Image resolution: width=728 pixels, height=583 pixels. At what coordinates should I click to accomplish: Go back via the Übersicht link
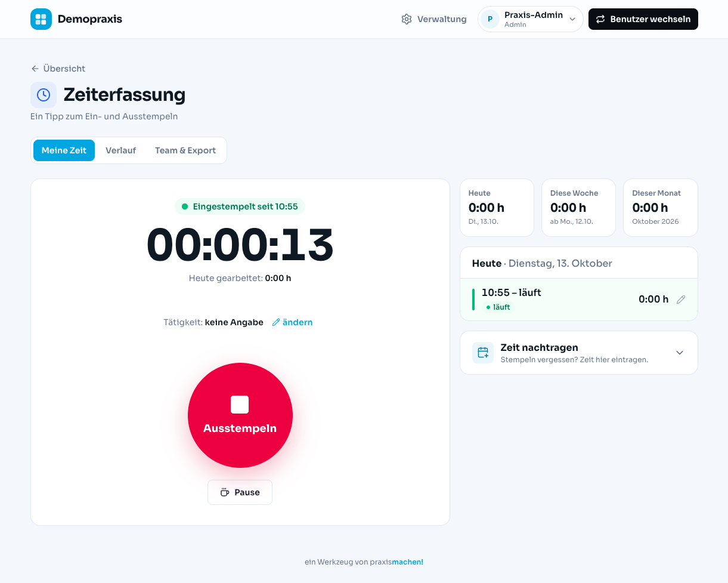pyautogui.click(x=58, y=69)
